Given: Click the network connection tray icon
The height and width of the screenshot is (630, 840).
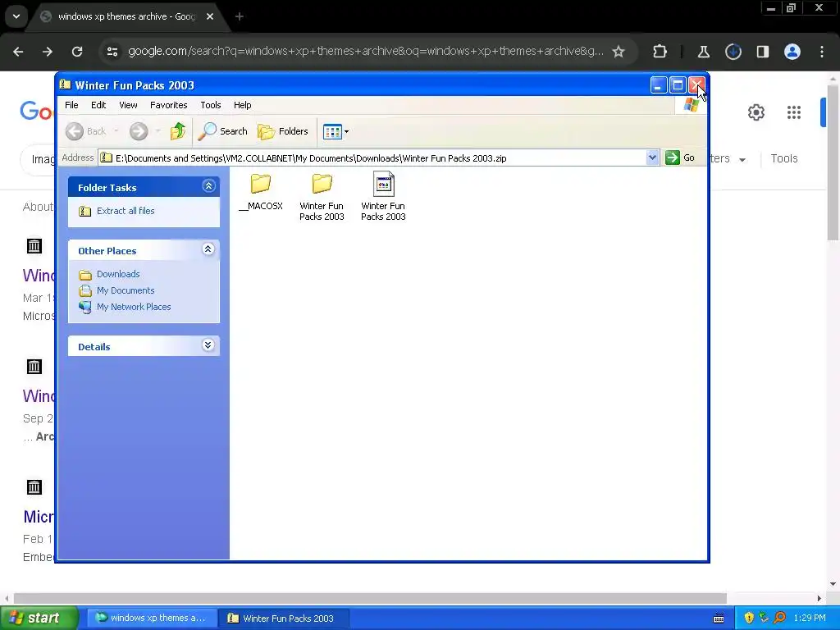Looking at the screenshot, I should click(764, 618).
